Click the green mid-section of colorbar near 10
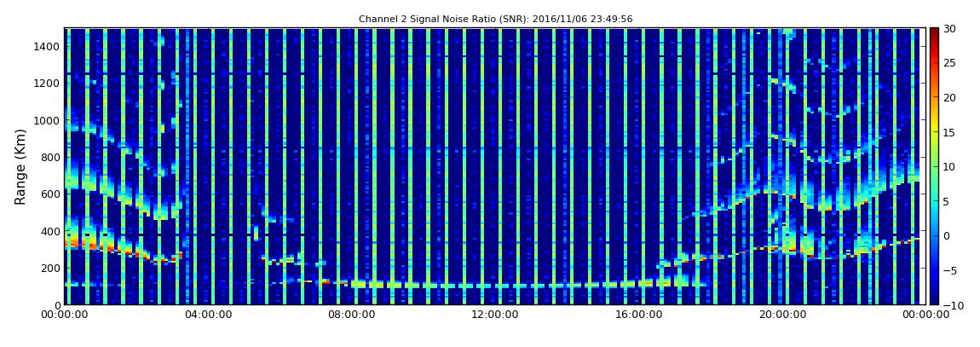 click(x=934, y=167)
